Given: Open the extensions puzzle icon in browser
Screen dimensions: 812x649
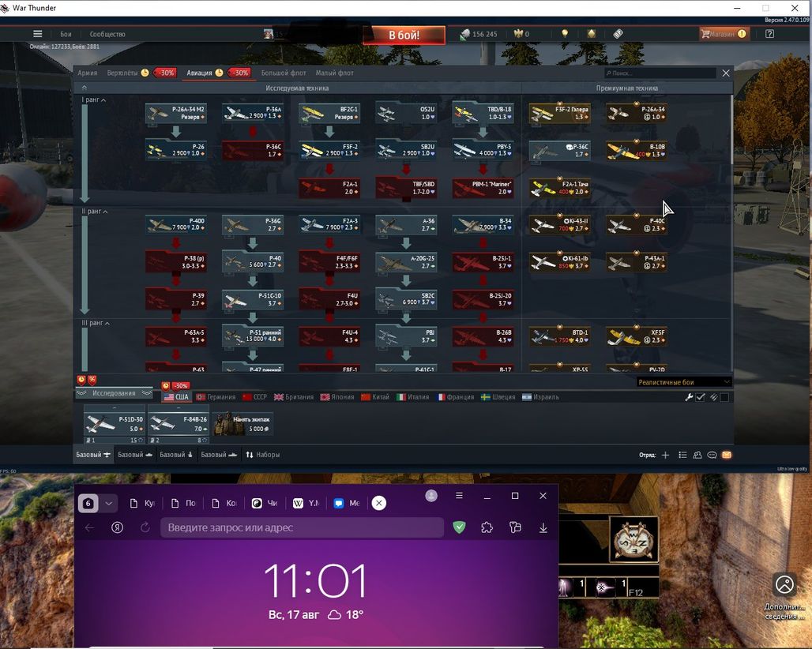Looking at the screenshot, I should pyautogui.click(x=487, y=527).
